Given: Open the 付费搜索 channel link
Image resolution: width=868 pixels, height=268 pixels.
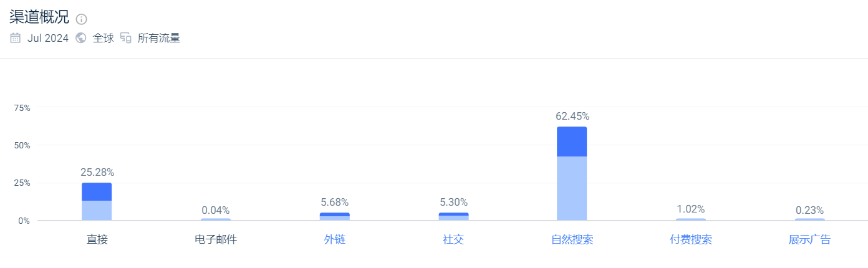Looking at the screenshot, I should coord(691,239).
